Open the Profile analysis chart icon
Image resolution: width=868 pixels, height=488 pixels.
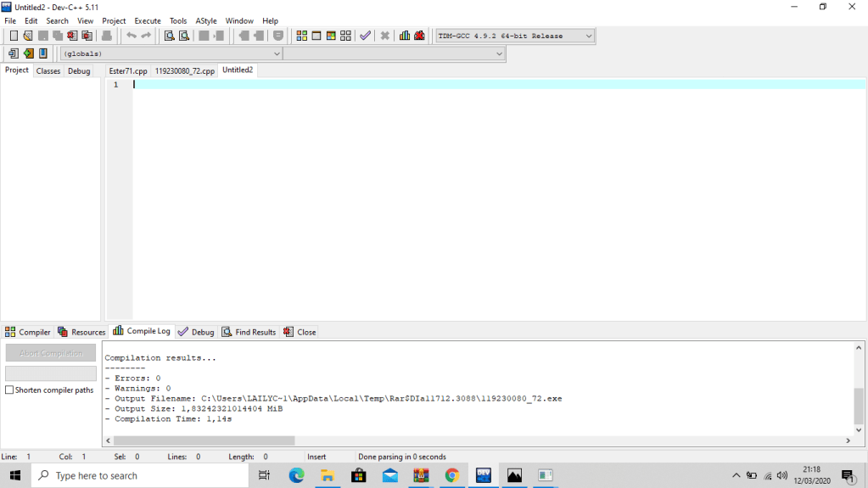tap(405, 36)
